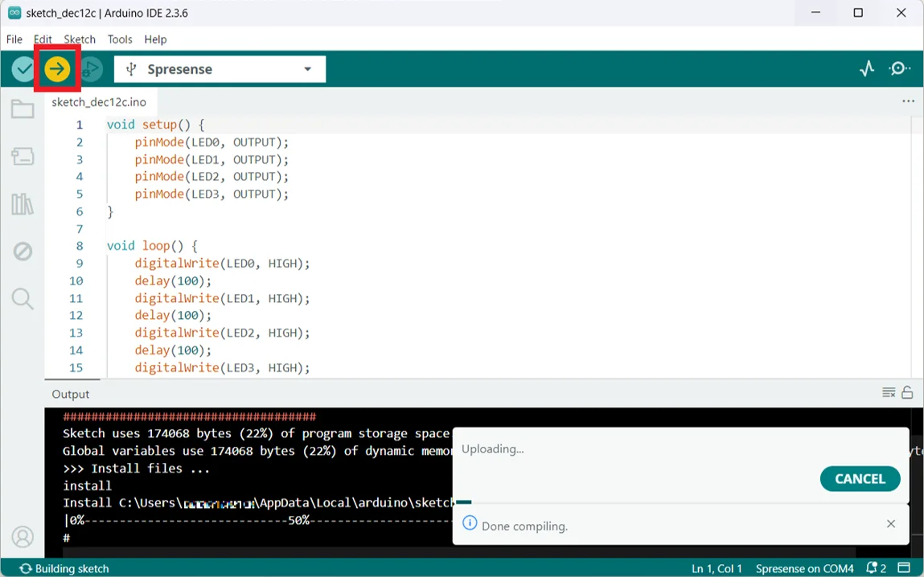Image resolution: width=924 pixels, height=577 pixels.
Task: Toggle Output scroll lock icon
Action: (x=907, y=392)
